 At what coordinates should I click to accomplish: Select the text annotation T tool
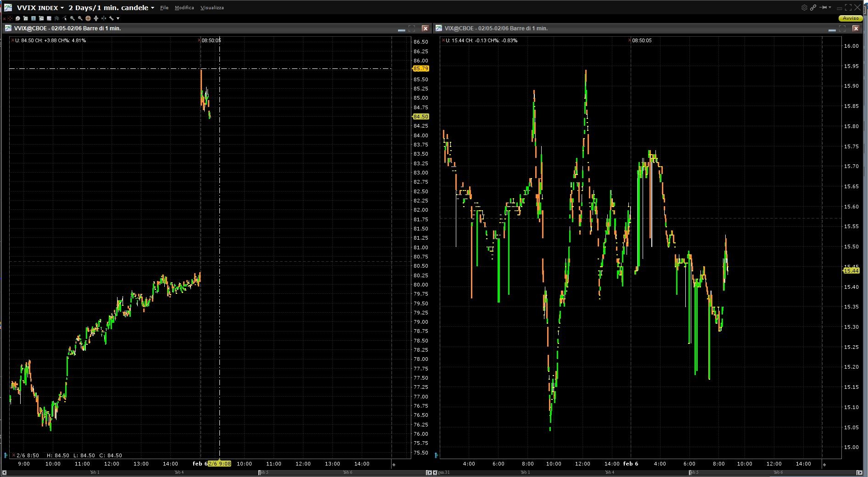[x=34, y=18]
